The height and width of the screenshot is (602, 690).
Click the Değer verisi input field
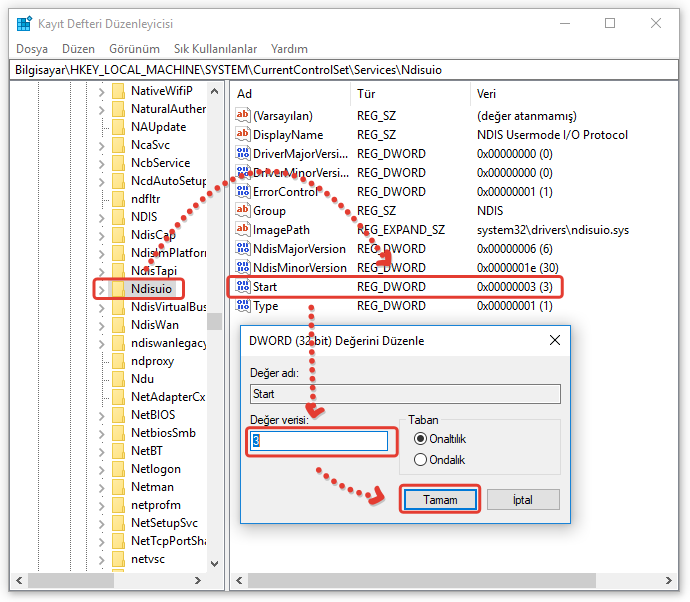[x=318, y=441]
